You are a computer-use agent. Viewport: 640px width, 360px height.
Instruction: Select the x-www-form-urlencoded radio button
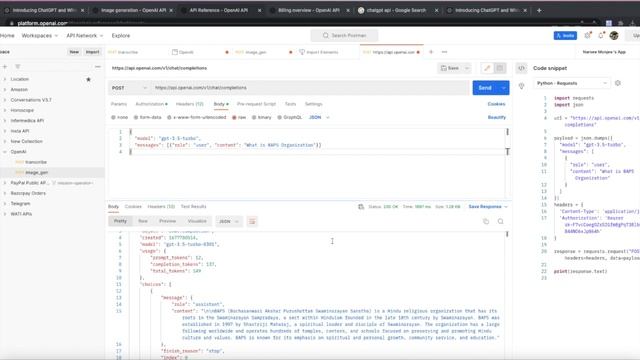[x=169, y=118]
